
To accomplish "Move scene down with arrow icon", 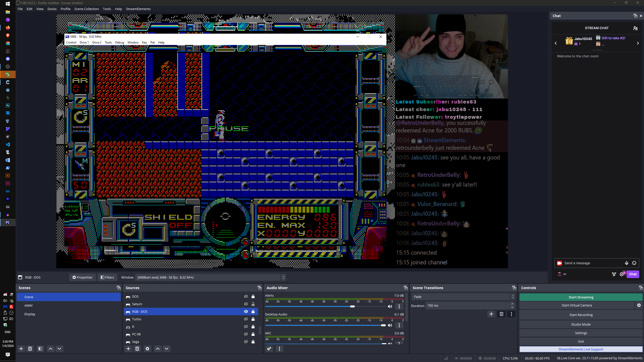I will click(x=59, y=349).
